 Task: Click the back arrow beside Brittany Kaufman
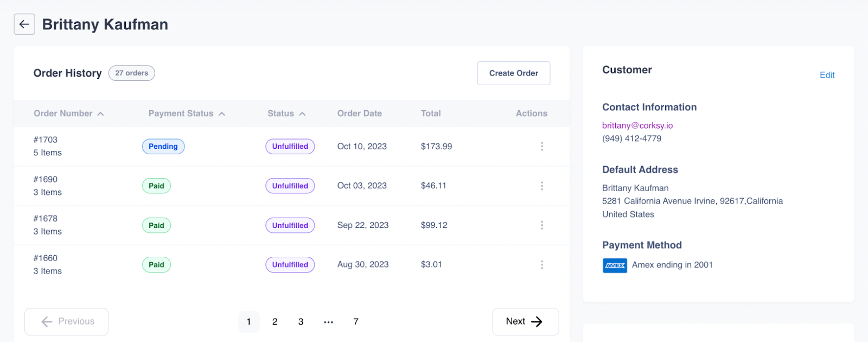(x=24, y=24)
